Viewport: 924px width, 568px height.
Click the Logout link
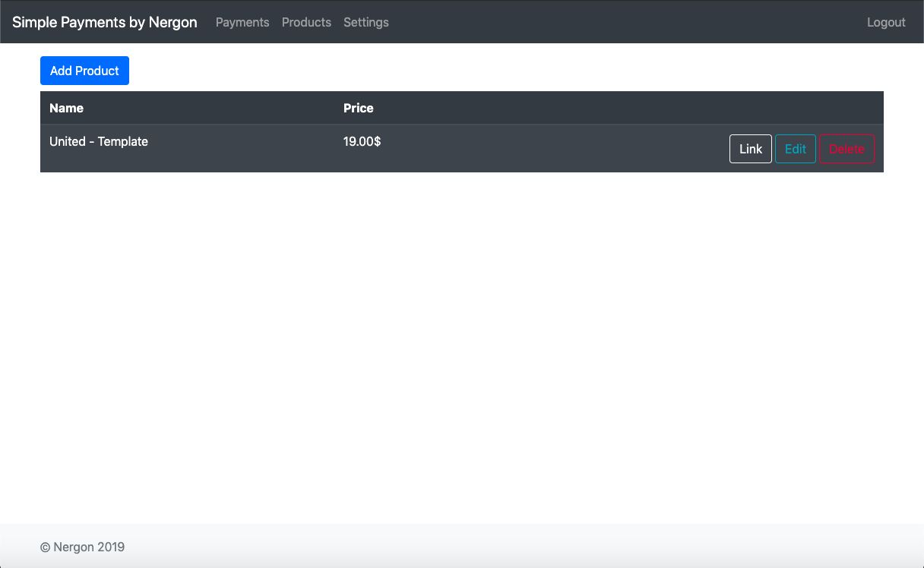coord(886,22)
